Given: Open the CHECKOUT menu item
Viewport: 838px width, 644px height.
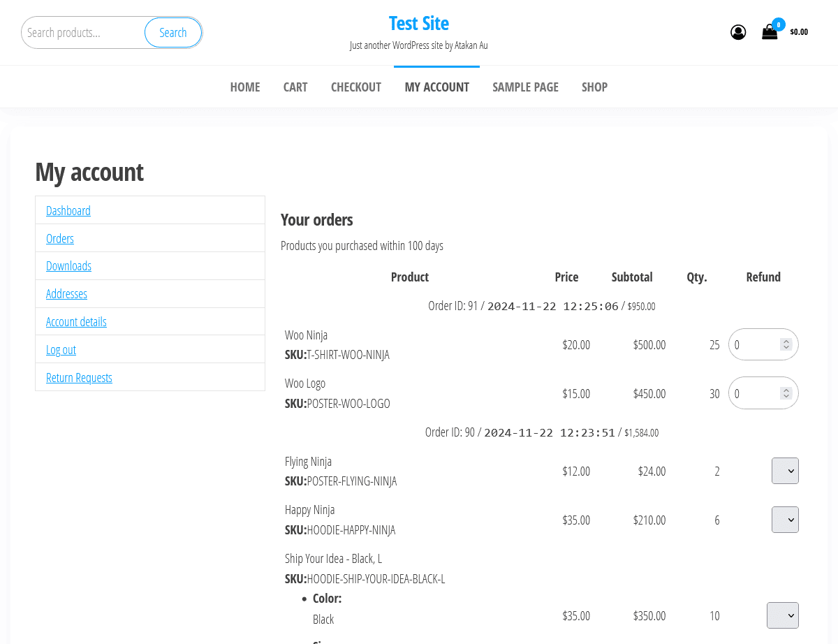Looking at the screenshot, I should [x=356, y=87].
